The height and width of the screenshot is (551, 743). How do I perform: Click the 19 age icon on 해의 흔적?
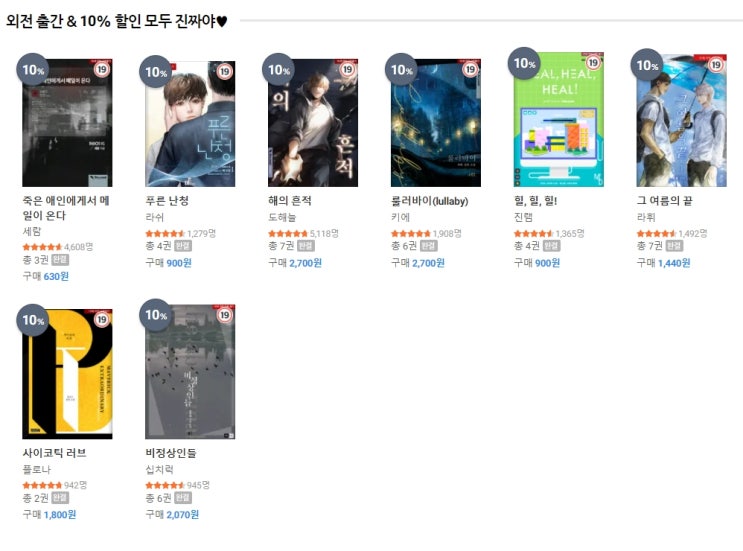(347, 70)
